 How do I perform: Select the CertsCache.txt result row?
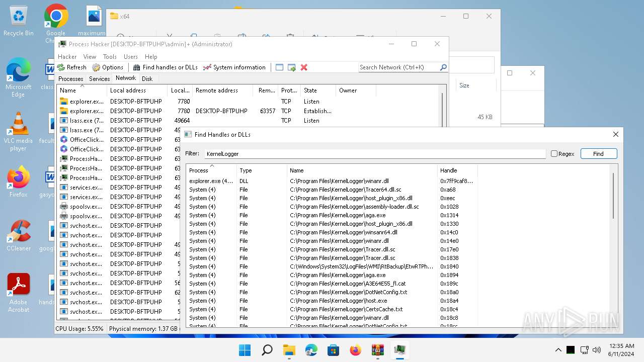[332, 309]
